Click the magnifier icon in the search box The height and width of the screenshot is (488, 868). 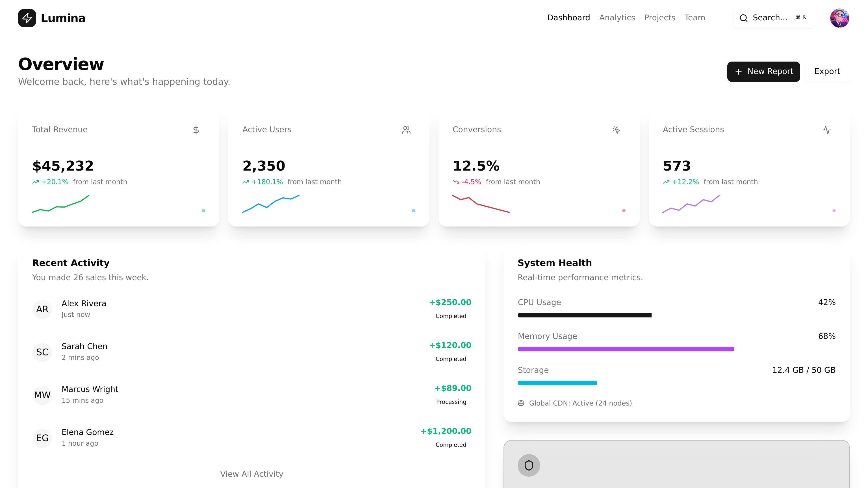(x=743, y=18)
